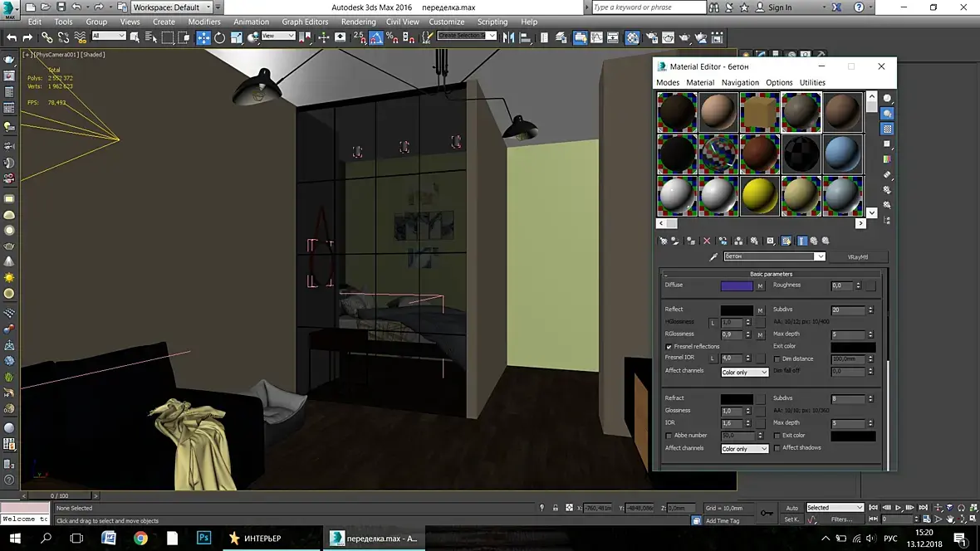The width and height of the screenshot is (980, 551).
Task: Click the Go to Start playback control
Action: (x=874, y=508)
